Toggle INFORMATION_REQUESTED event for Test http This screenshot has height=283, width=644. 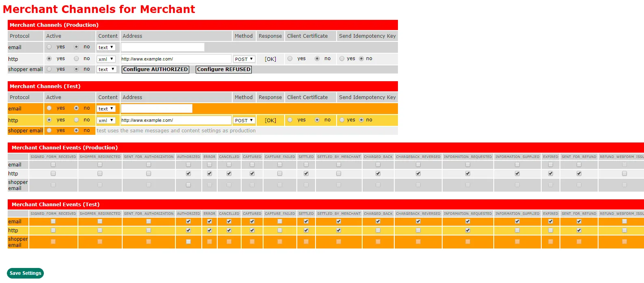point(468,230)
